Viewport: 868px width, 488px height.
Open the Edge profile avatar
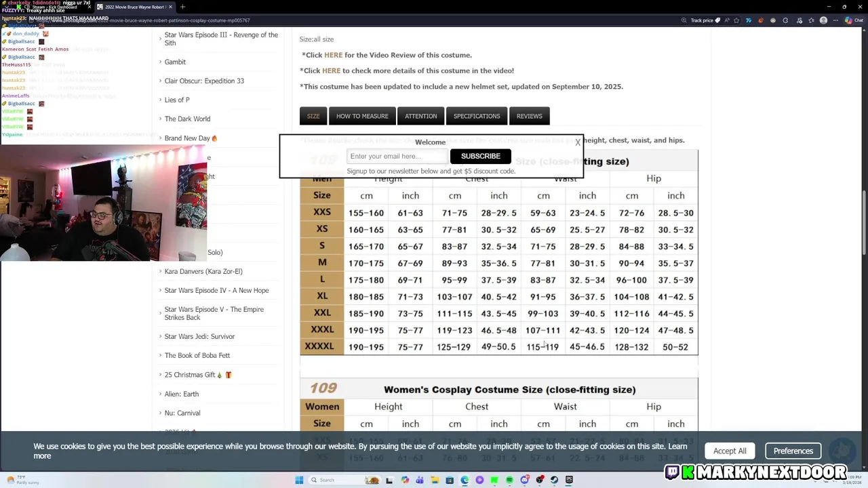[823, 20]
